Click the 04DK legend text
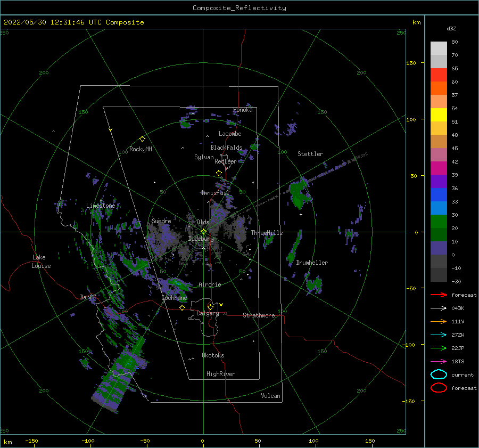Screen dimensions: 479x448 click(x=458, y=308)
